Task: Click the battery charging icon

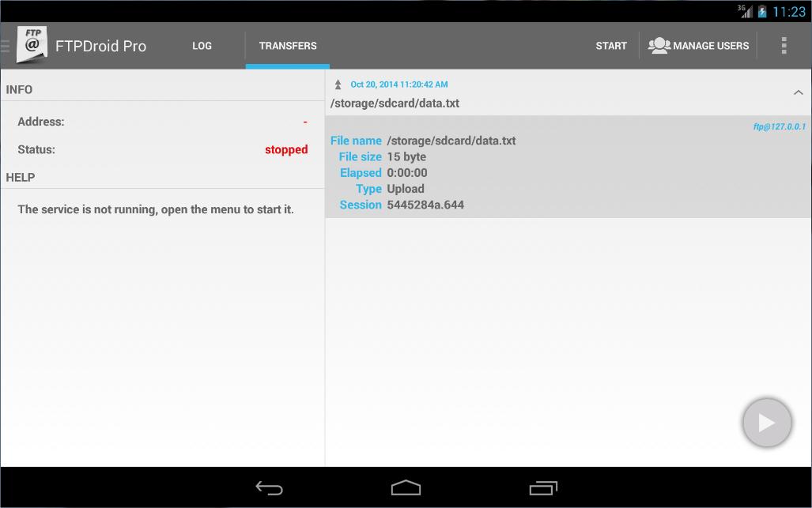Action: [761, 11]
